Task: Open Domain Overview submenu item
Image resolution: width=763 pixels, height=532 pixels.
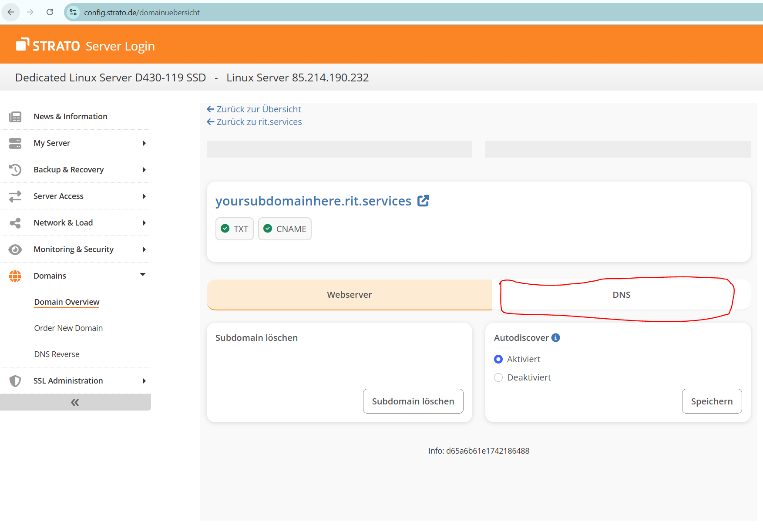Action: (67, 302)
